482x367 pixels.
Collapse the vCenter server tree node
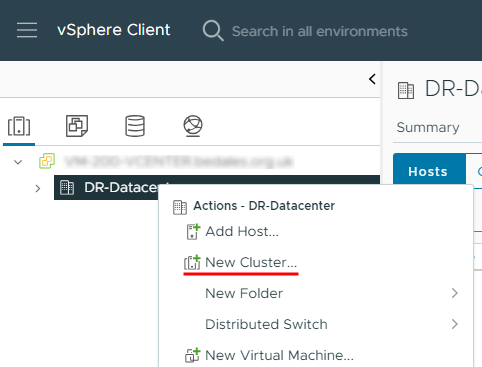18,162
